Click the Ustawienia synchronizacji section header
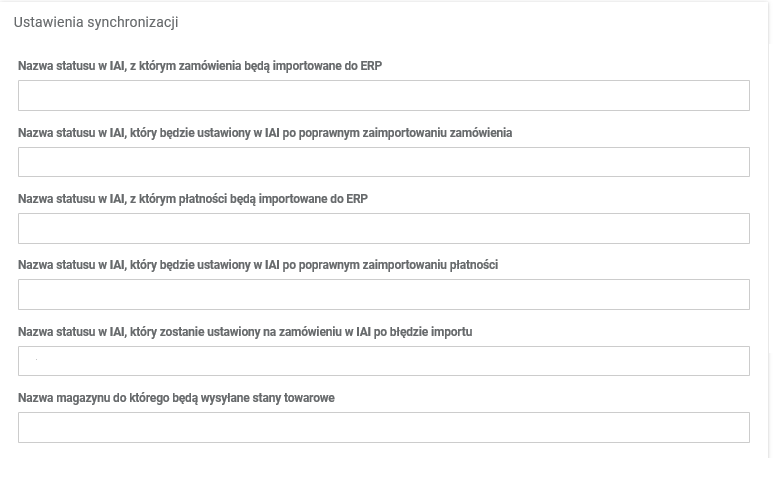This screenshot has width=774, height=491. [x=96, y=22]
